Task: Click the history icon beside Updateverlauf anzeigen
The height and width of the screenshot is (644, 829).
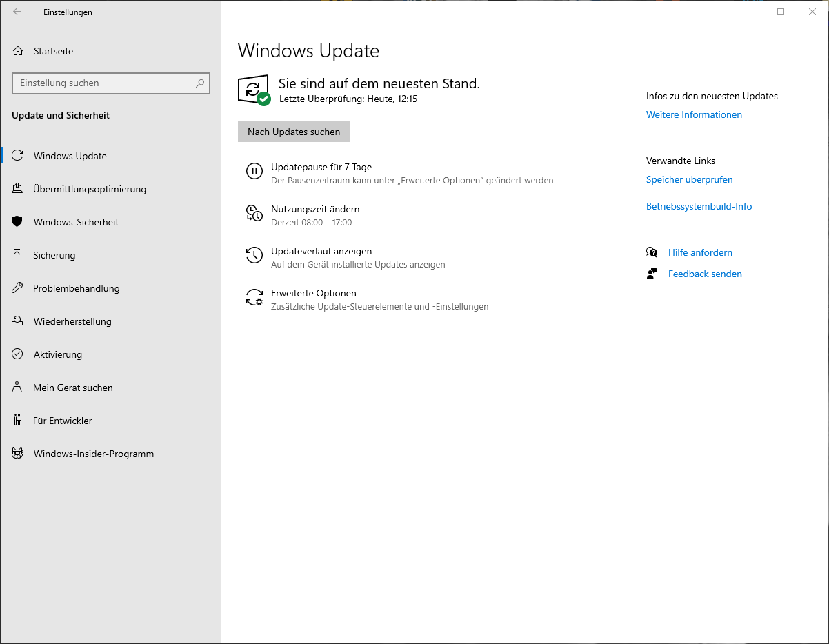Action: pyautogui.click(x=254, y=256)
